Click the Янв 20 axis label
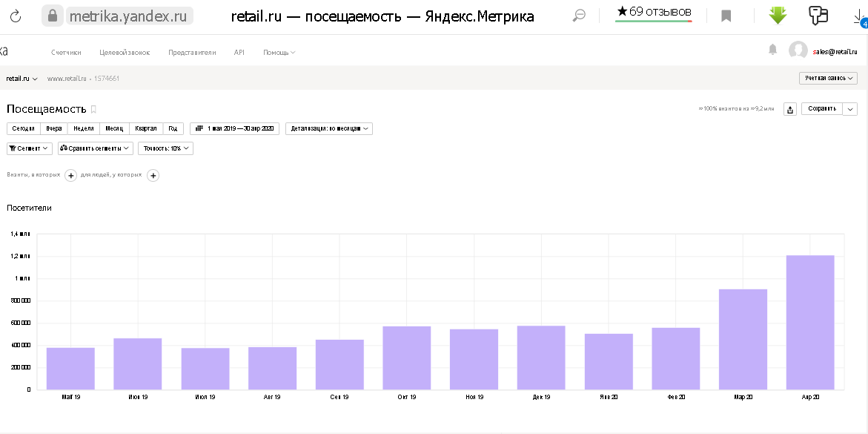Viewport: 868px width, 434px height. pyautogui.click(x=609, y=397)
